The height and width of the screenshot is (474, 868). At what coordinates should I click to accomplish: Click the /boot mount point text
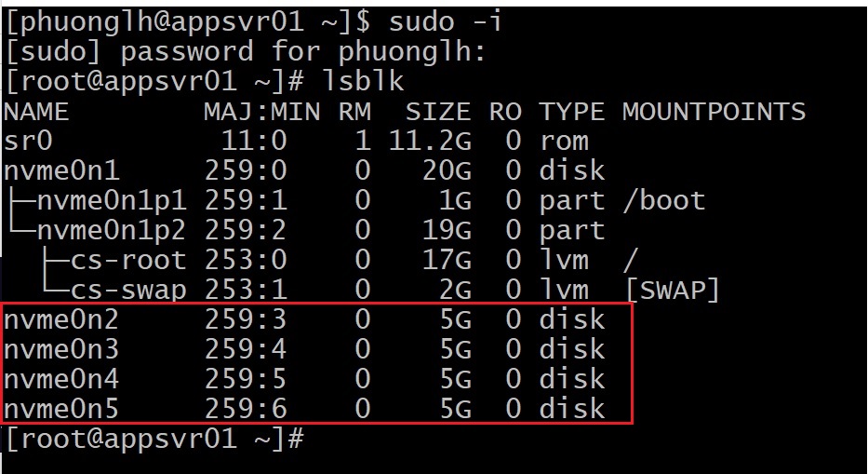coord(663,200)
